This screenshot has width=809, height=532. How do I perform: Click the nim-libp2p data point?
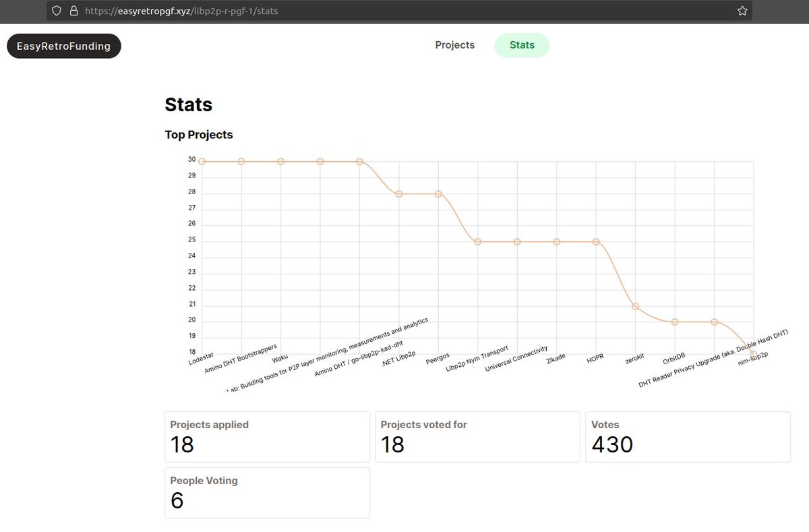tap(753, 353)
